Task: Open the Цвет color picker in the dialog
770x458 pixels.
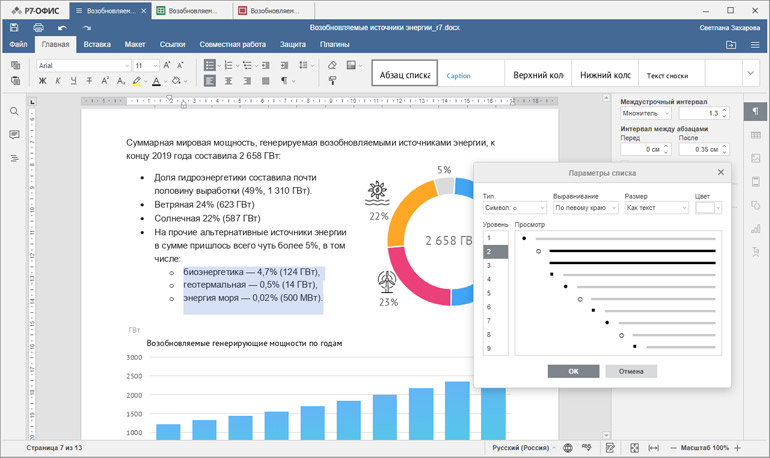Action: click(x=709, y=208)
